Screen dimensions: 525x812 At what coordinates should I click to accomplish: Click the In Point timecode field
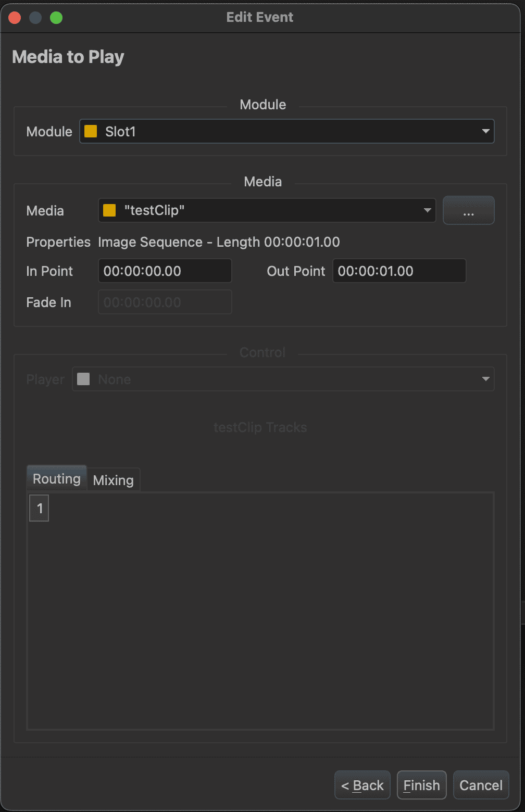click(x=165, y=271)
